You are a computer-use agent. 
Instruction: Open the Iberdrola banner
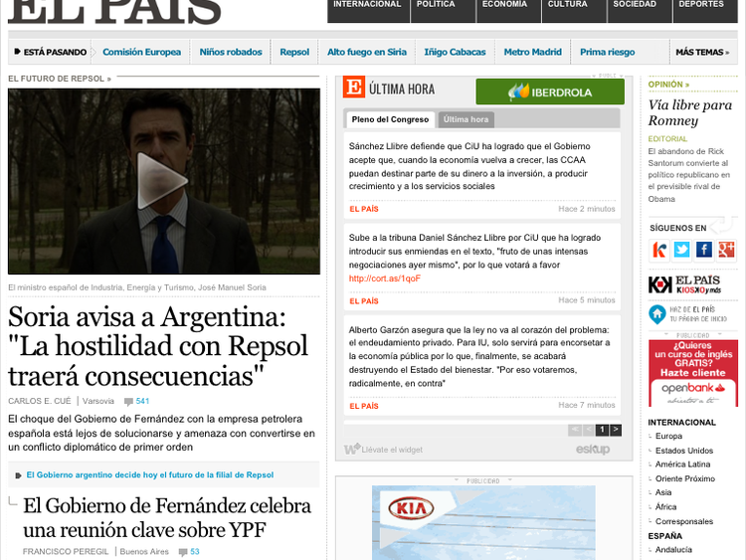[549, 92]
